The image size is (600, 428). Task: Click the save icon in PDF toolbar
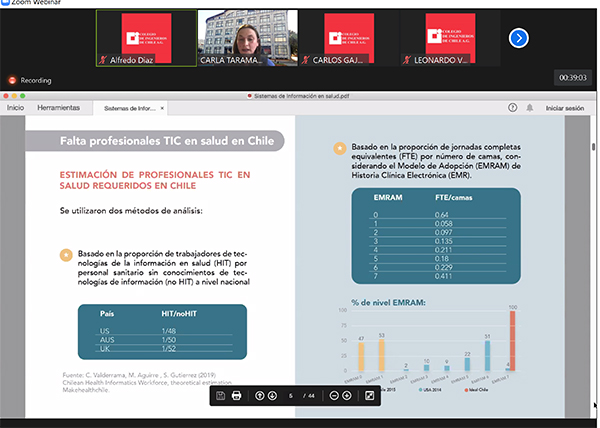220,396
